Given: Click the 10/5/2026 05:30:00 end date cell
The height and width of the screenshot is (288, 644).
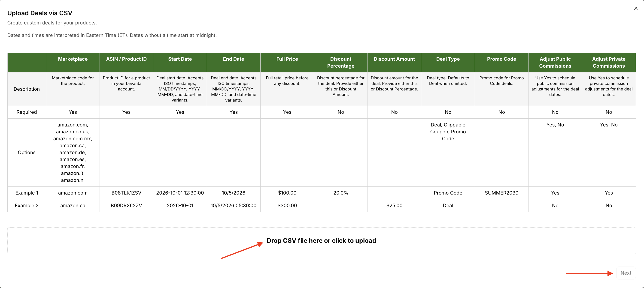Looking at the screenshot, I should 234,206.
